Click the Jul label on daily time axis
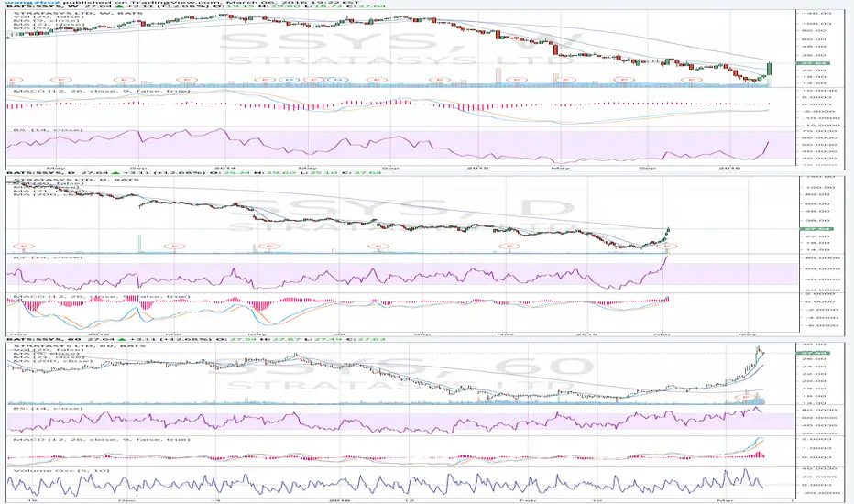Image resolution: width=854 pixels, height=504 pixels. click(x=338, y=334)
